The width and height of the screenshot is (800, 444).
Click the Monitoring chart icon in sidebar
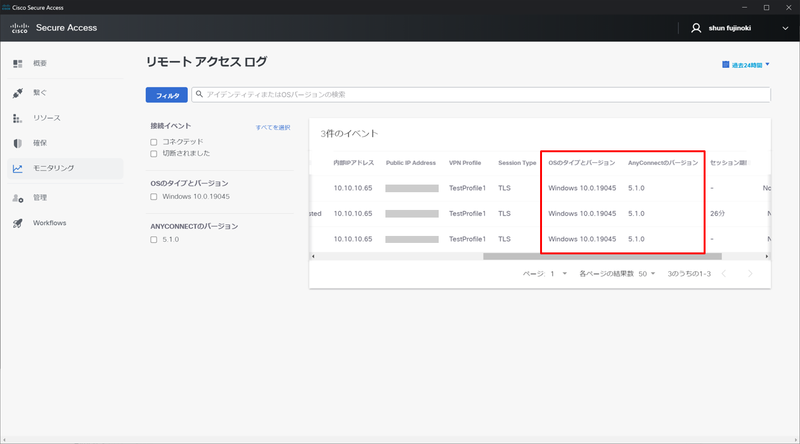tap(18, 168)
